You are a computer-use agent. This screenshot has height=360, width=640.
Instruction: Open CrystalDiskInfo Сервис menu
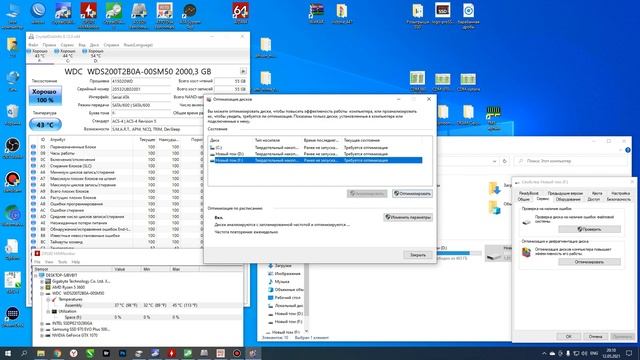[67, 45]
